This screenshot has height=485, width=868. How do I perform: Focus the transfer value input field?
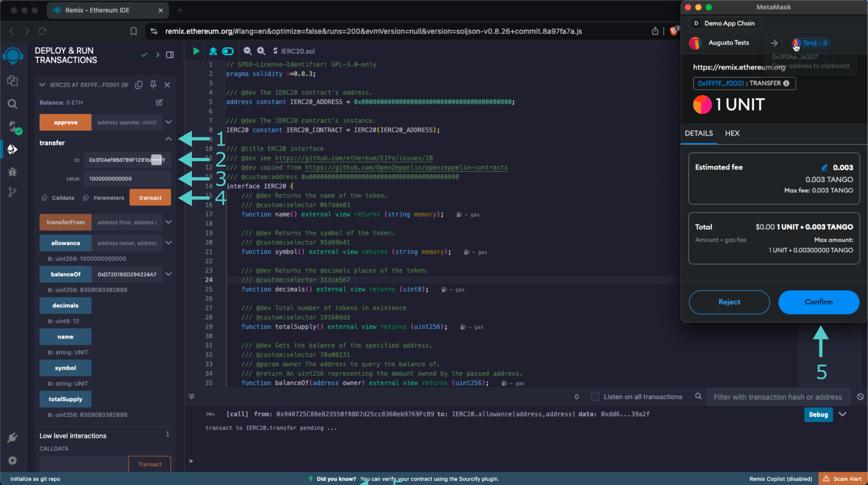127,179
